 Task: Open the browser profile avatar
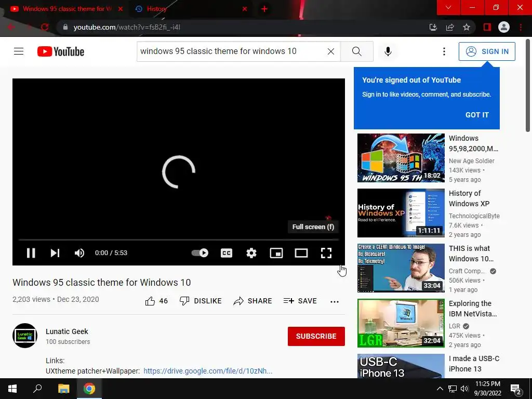tap(504, 27)
